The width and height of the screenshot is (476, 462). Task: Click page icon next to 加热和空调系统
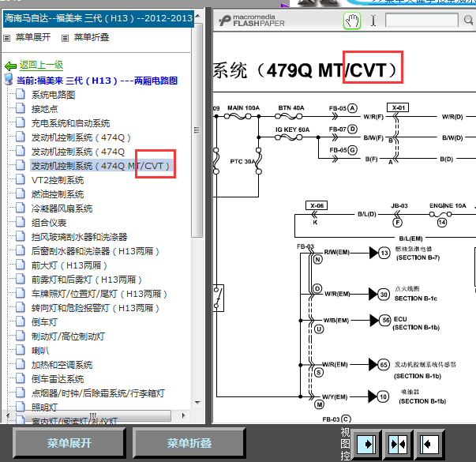21,365
